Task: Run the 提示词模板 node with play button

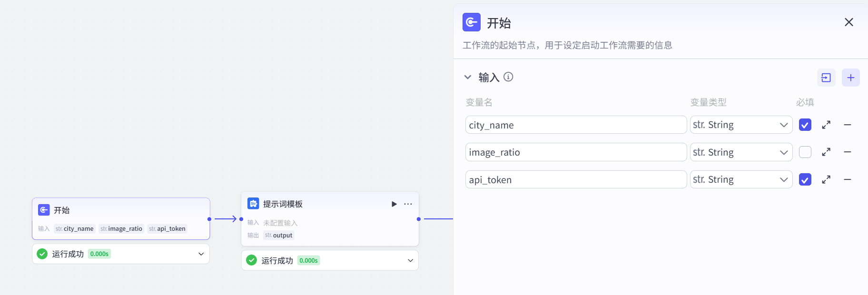Action: click(394, 204)
